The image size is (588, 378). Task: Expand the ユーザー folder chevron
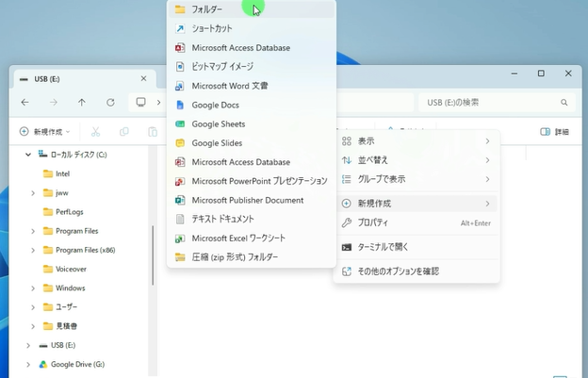33,307
